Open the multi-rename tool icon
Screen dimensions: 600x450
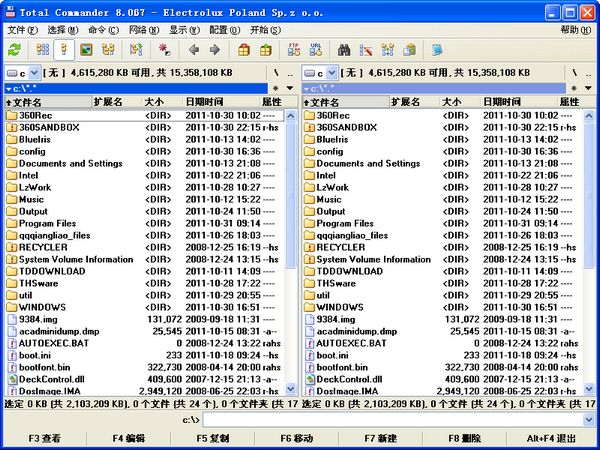point(366,50)
